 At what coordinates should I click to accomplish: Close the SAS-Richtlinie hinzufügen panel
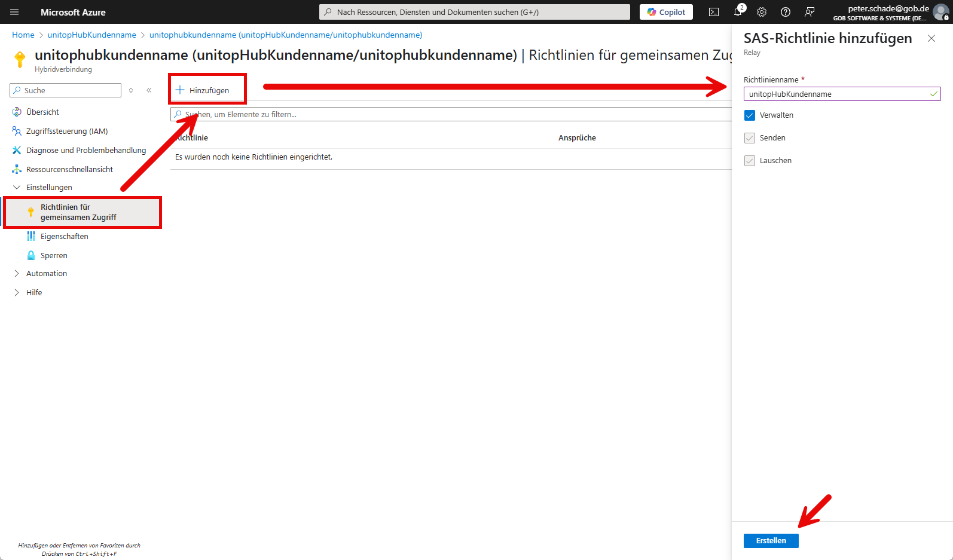click(x=931, y=38)
